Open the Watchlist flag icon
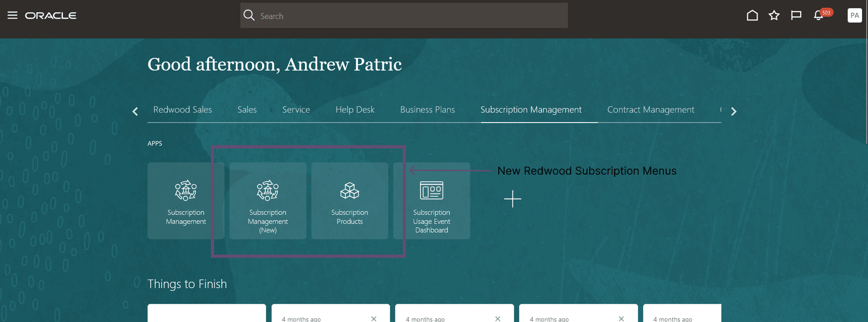The width and height of the screenshot is (868, 322). click(x=796, y=15)
